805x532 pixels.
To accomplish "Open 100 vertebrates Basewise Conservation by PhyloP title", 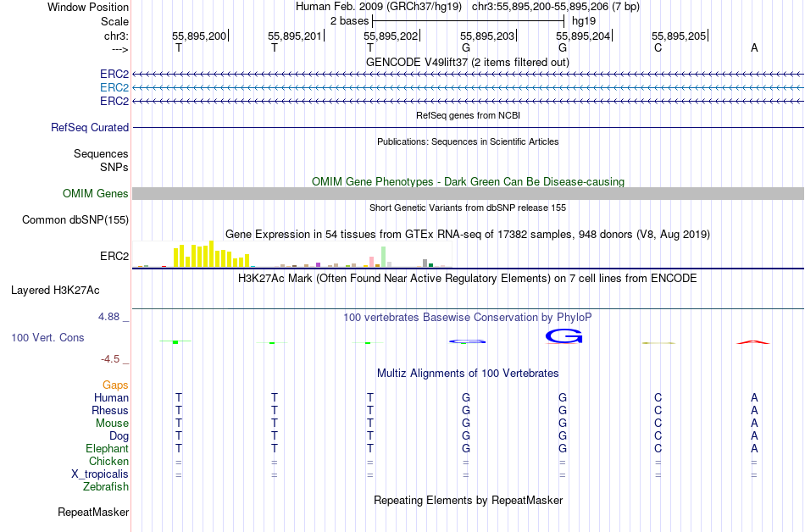I will [467, 318].
